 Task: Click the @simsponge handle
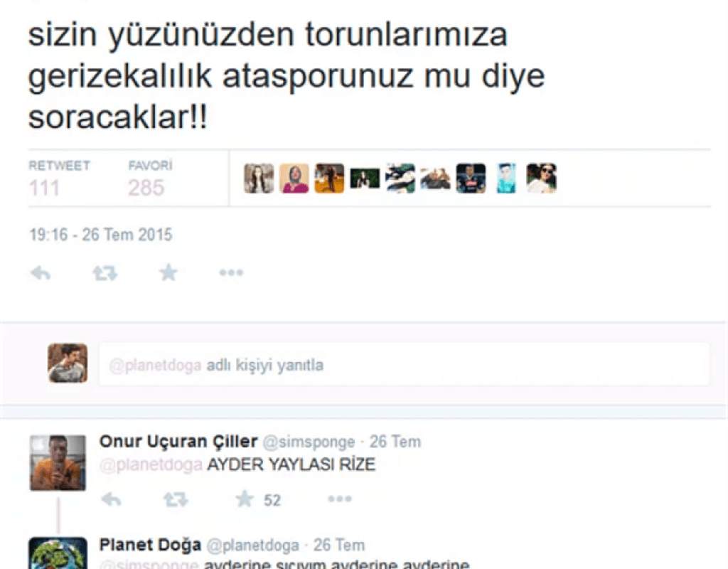309,442
